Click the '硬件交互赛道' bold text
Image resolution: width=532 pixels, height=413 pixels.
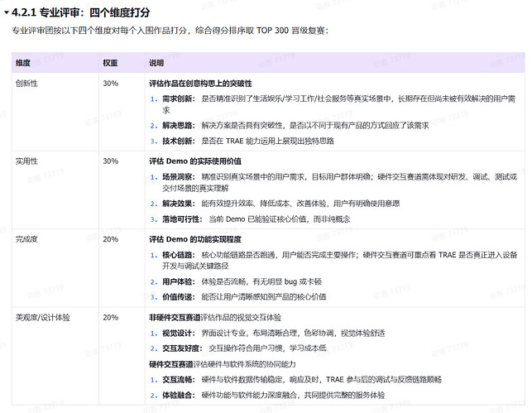[x=171, y=364]
